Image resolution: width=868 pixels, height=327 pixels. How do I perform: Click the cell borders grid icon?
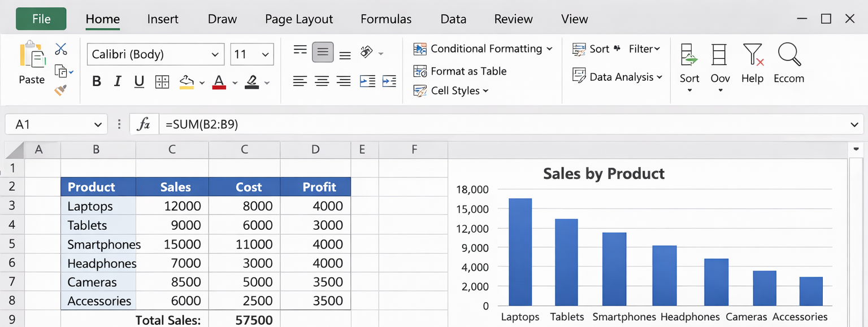[x=162, y=82]
